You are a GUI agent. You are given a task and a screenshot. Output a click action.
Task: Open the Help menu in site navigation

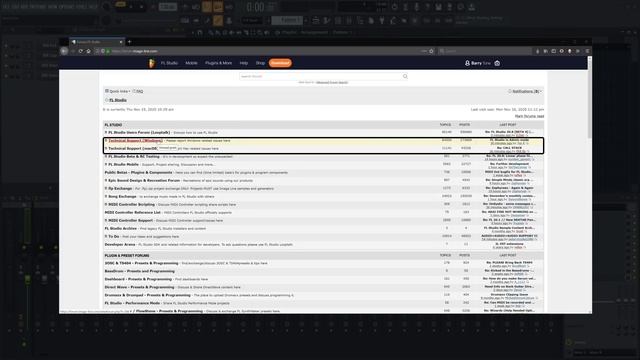click(244, 63)
